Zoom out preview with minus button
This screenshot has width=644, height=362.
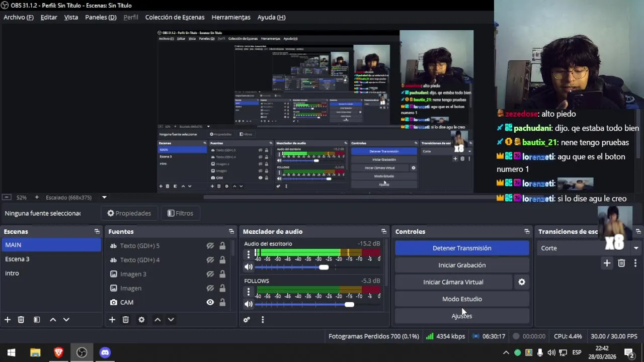6,198
